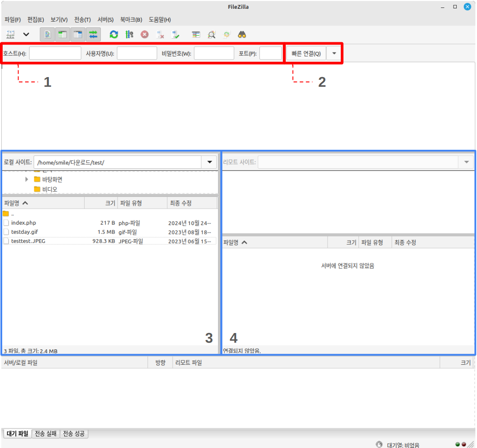This screenshot has height=448, width=477.
Task: Open the 북마크(B) menu
Action: [x=131, y=20]
